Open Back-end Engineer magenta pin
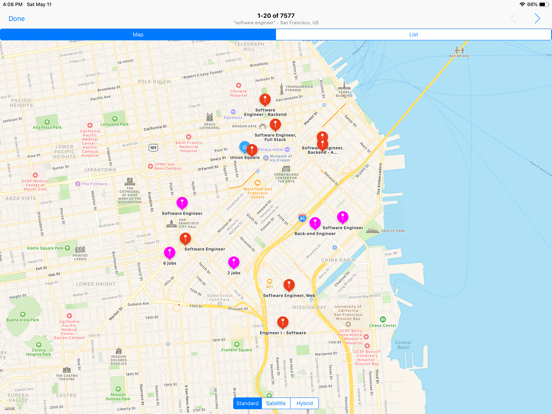Screen dimensions: 552x414 [x=315, y=223]
